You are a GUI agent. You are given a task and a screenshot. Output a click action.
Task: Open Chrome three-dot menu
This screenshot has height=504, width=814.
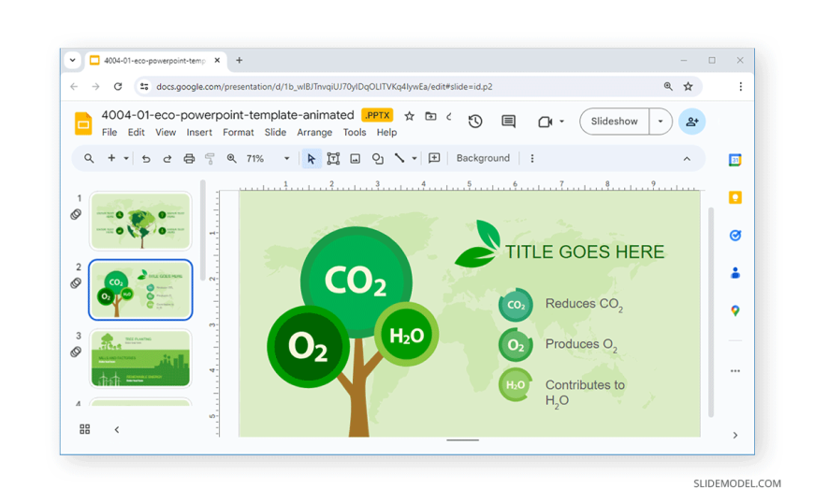click(740, 87)
